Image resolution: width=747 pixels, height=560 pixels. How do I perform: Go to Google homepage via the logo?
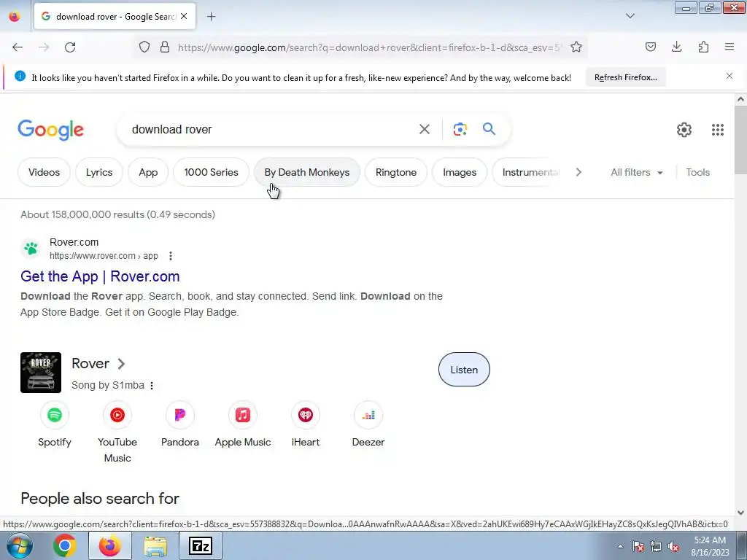50,130
